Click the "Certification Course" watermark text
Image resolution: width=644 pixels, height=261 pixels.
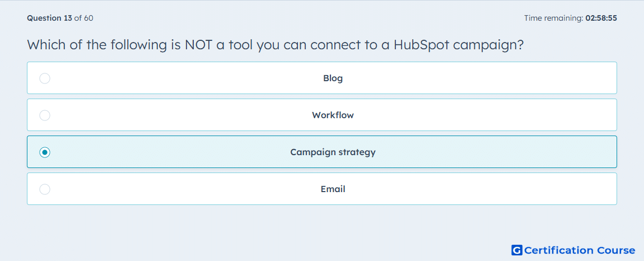(580, 250)
